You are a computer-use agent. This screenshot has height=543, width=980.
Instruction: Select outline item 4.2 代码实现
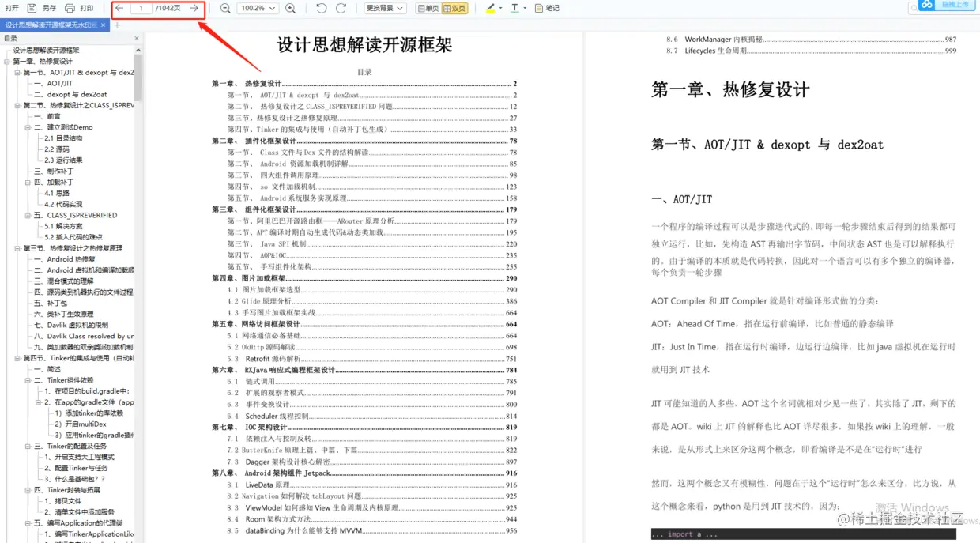point(63,204)
